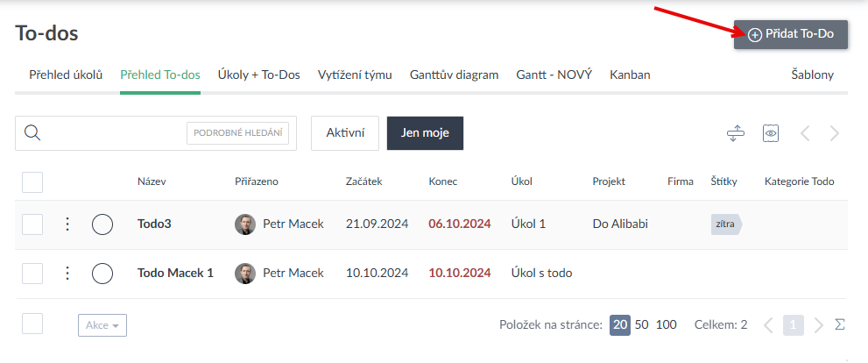
Task: Set items per page to 50
Action: pyautogui.click(x=641, y=324)
